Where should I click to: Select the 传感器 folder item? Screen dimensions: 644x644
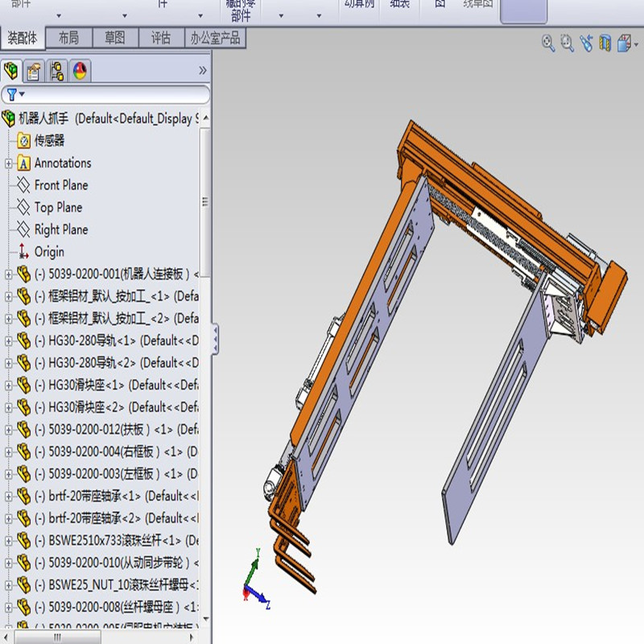point(49,140)
